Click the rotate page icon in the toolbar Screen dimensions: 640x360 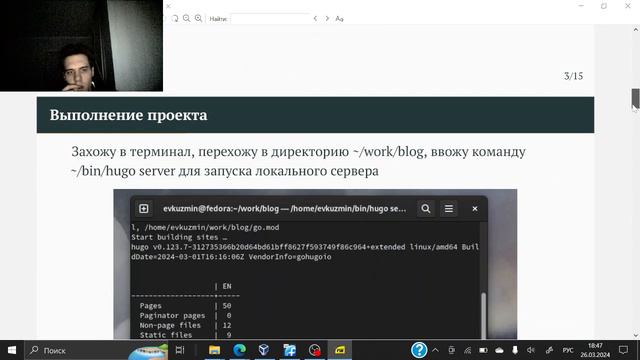click(175, 18)
